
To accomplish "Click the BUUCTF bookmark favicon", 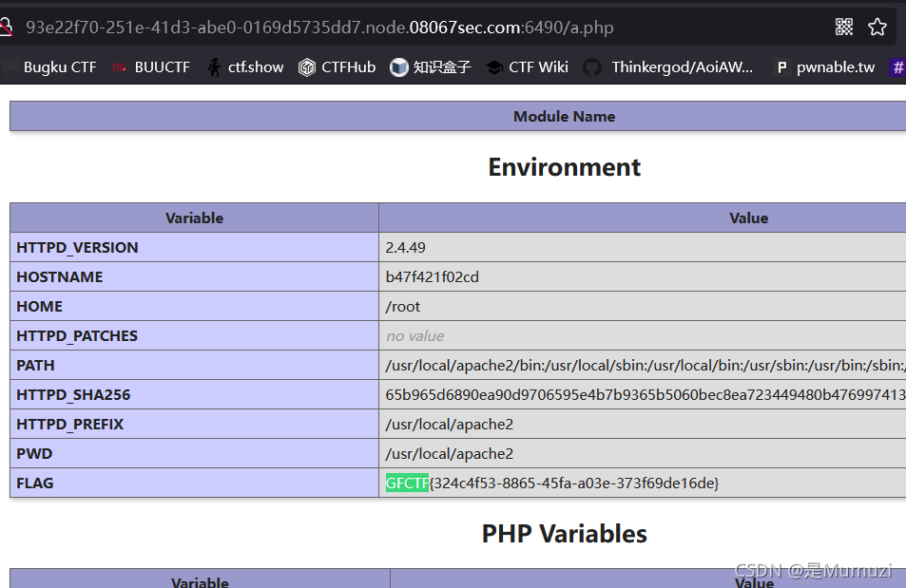I will [119, 67].
